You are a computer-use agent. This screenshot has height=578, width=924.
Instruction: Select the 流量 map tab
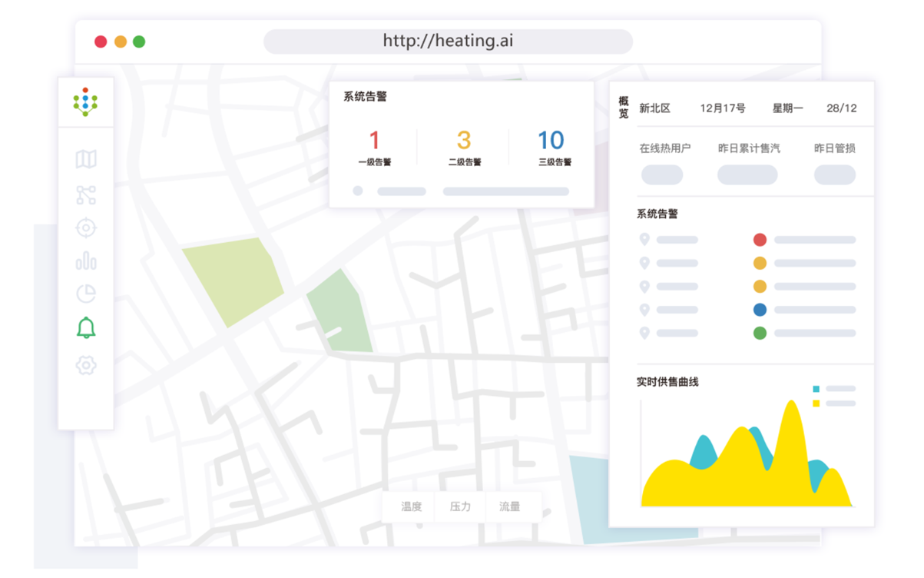click(x=509, y=507)
